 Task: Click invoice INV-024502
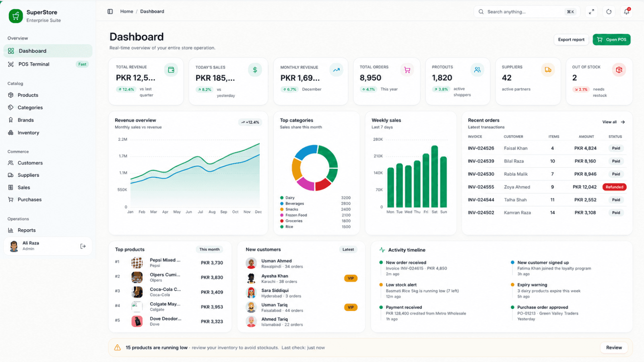click(x=481, y=212)
